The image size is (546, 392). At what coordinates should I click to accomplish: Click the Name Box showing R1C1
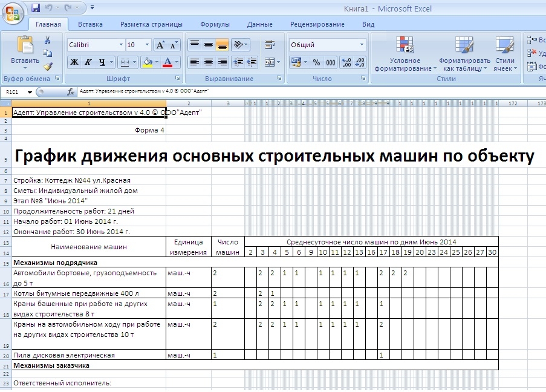tap(13, 92)
